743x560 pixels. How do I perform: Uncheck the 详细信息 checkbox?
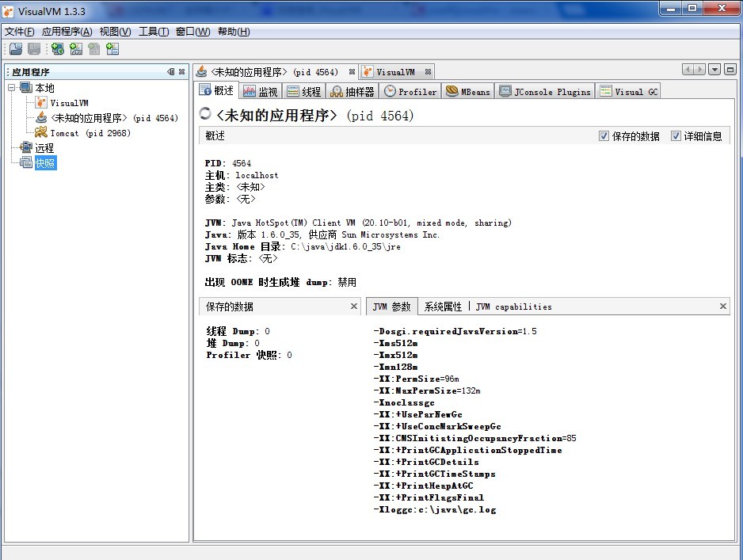(676, 136)
